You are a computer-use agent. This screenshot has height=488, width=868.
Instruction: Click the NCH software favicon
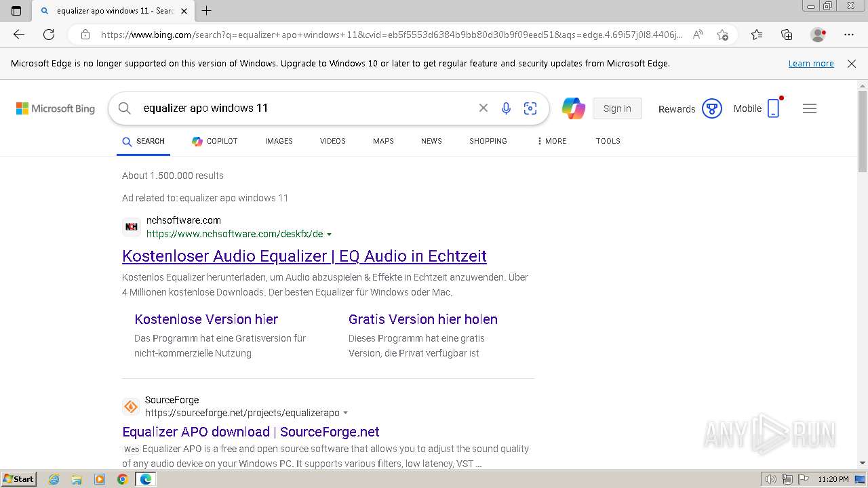coord(131,226)
